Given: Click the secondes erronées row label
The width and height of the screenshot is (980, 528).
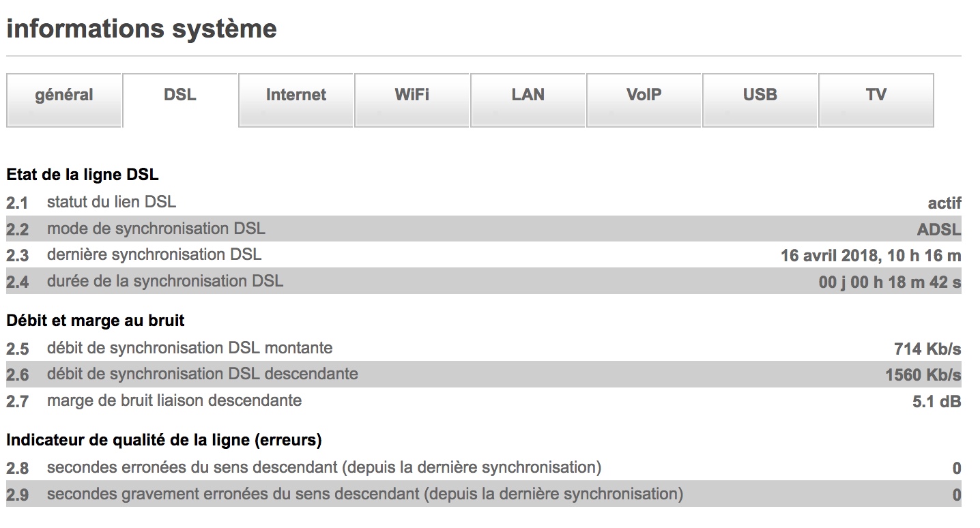Looking at the screenshot, I should 324,468.
